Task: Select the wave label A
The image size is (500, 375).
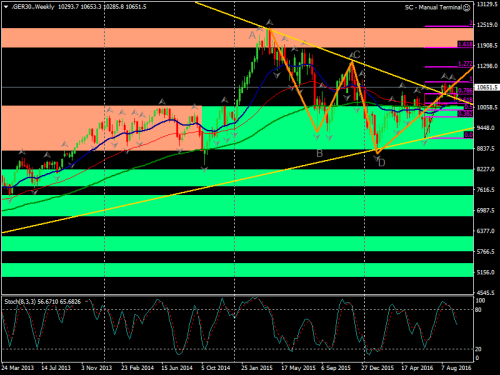Action: (x=252, y=35)
